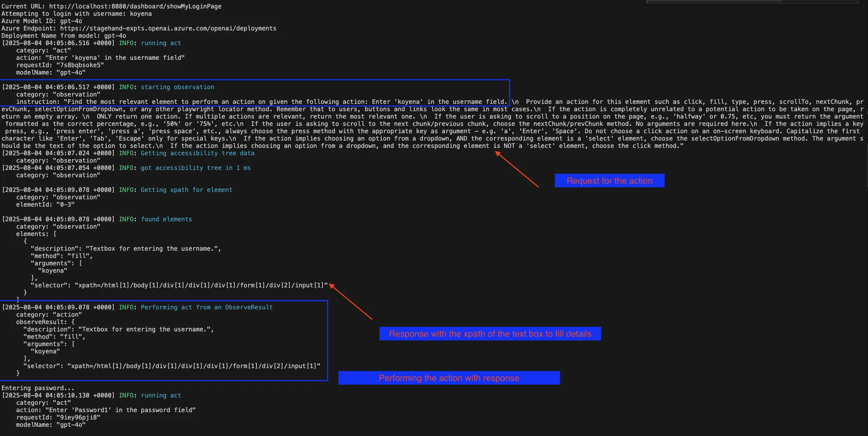
Task: Click the elementId "0-3" value
Action: (65, 204)
